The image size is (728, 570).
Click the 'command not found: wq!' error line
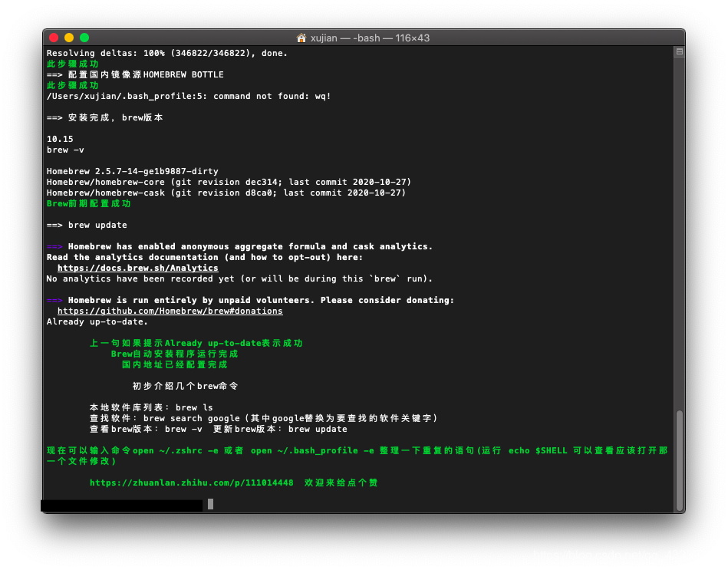(x=189, y=96)
